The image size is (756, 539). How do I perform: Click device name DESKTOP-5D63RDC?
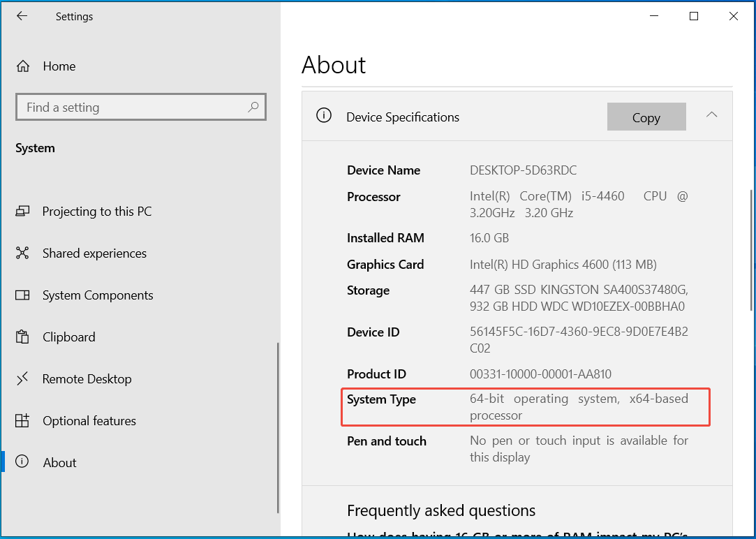tap(523, 170)
